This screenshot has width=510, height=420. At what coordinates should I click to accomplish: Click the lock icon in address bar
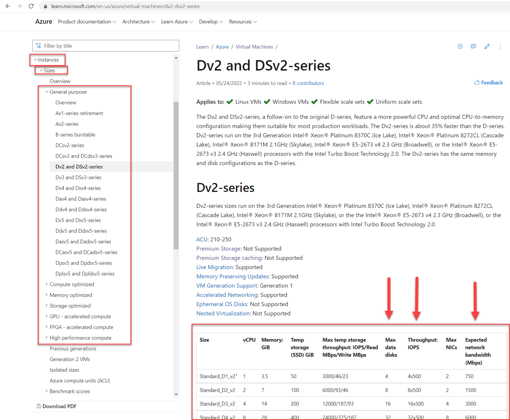pyautogui.click(x=45, y=6)
